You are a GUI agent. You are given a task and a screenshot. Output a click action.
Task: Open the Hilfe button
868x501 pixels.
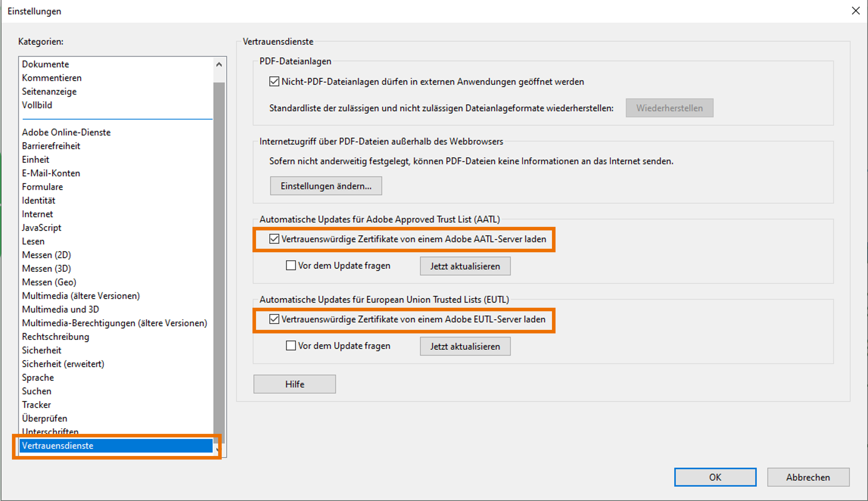pyautogui.click(x=294, y=384)
